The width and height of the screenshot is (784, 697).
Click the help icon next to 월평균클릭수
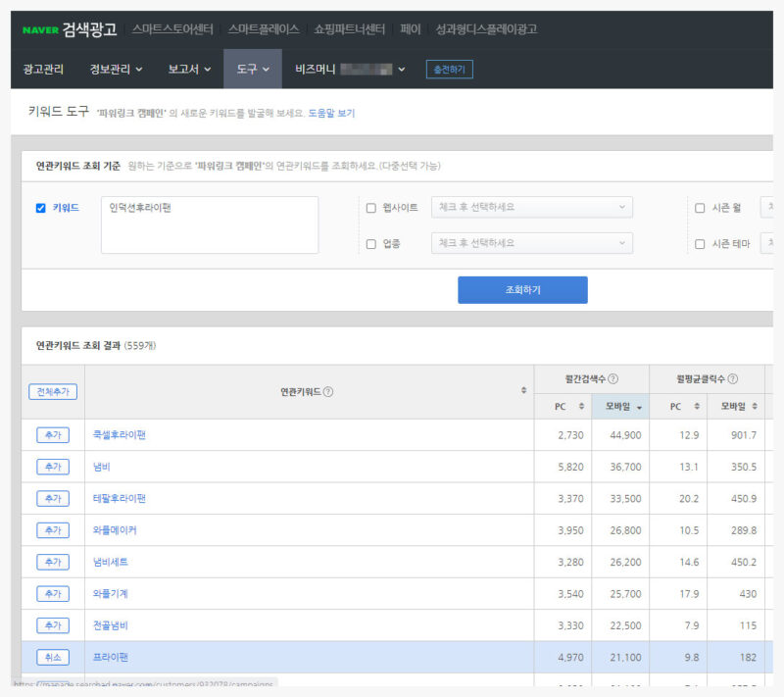coord(732,379)
